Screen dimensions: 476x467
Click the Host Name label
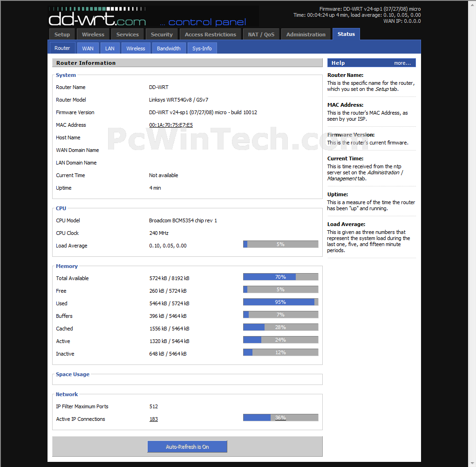68,137
